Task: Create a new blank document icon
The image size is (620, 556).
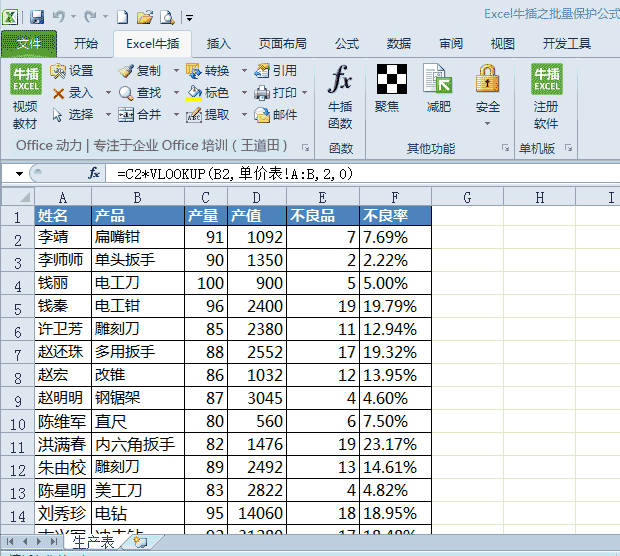Action: [x=122, y=17]
